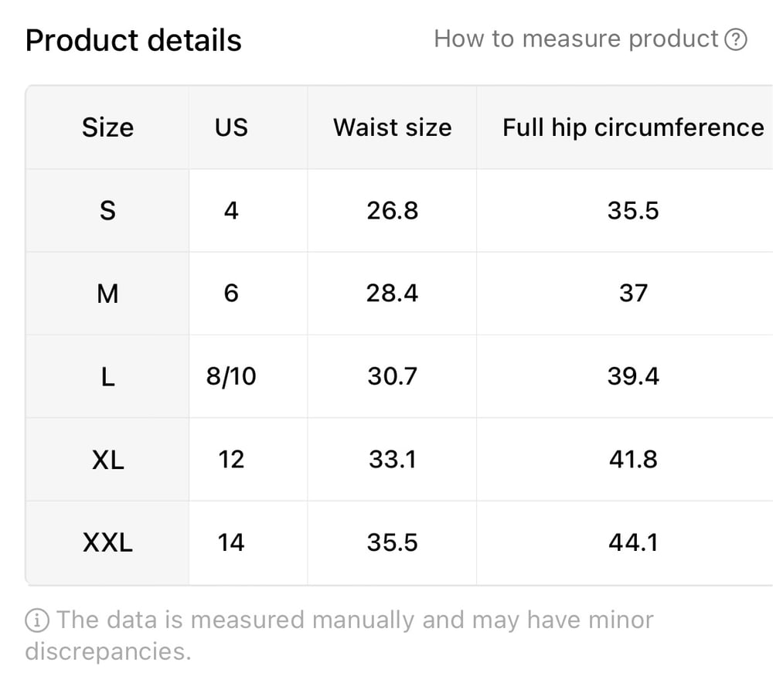Click the Product details heading
This screenshot has height=700, width=773.
(x=134, y=40)
